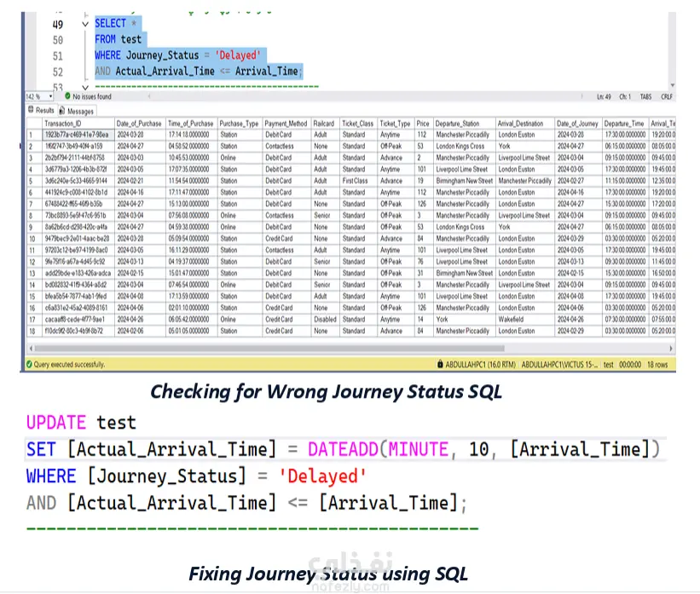The image size is (700, 594).
Task: Click Transaction_ID cell starting cacaaff8
Action: [x=78, y=320]
